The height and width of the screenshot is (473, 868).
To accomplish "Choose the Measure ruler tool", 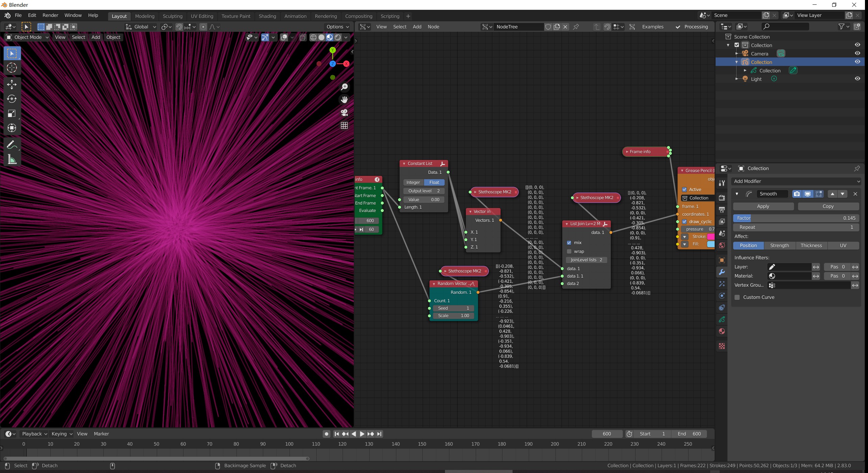I will point(12,159).
